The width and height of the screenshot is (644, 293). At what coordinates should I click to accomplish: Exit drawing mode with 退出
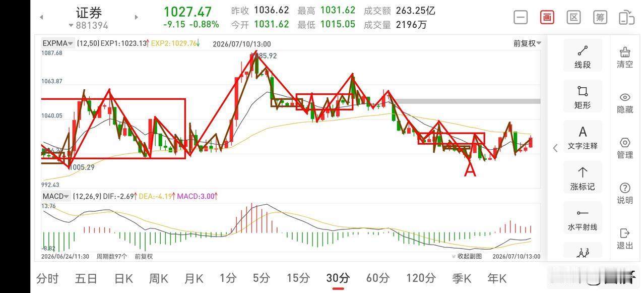[625, 239]
